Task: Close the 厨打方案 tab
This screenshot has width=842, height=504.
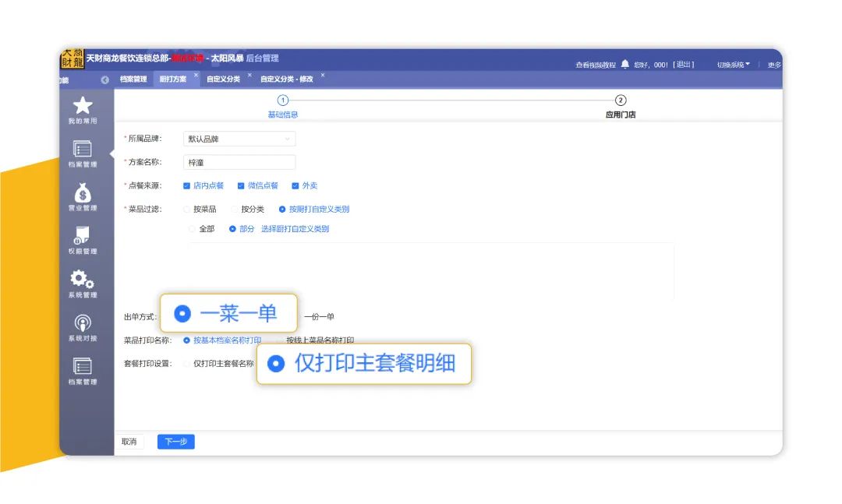Action: pyautogui.click(x=196, y=75)
